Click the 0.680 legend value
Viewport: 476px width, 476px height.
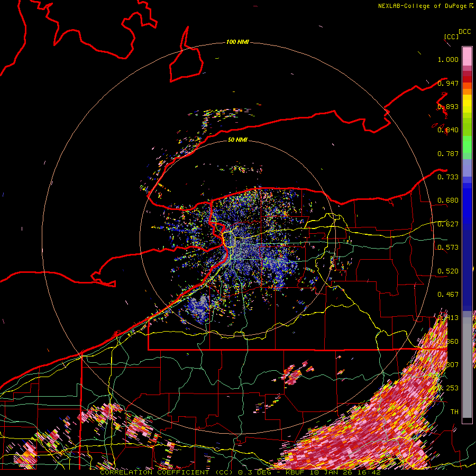pos(448,200)
